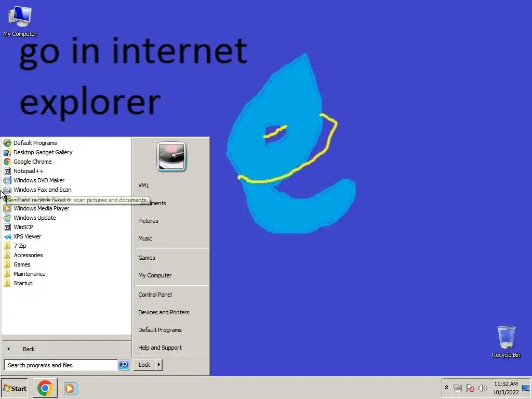Click the magnifier search button

[x=124, y=365]
